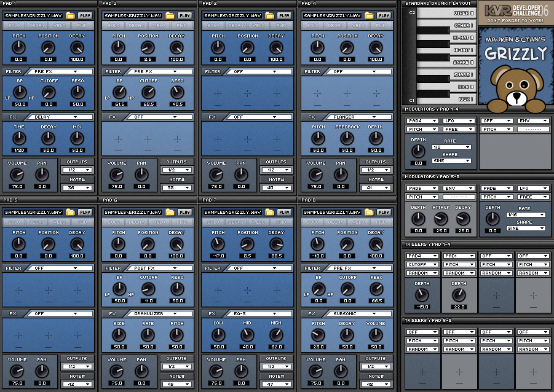Play the Pad 3 sample
This screenshot has width=554, height=392.
click(285, 15)
